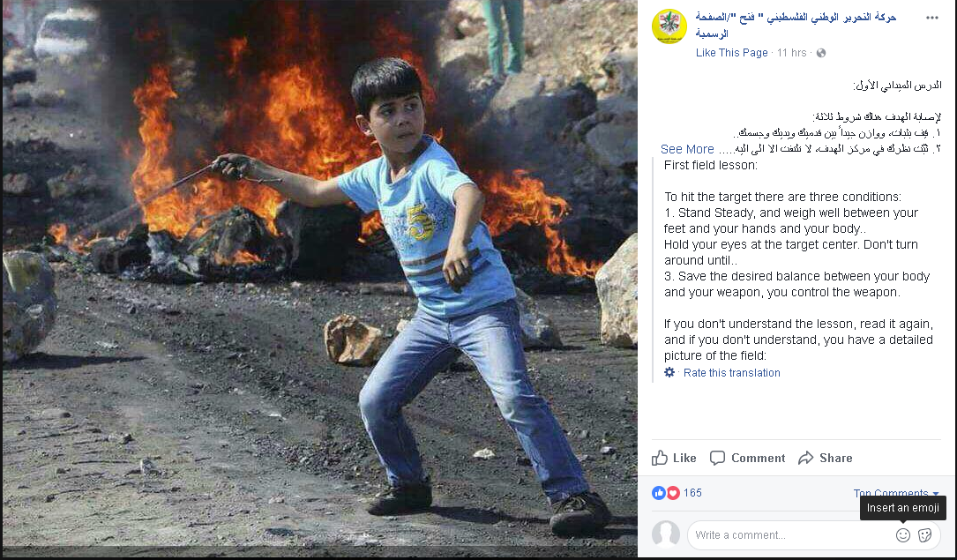This screenshot has width=957, height=560.
Task: Click the commenter avatar placeholder
Action: pyautogui.click(x=666, y=534)
